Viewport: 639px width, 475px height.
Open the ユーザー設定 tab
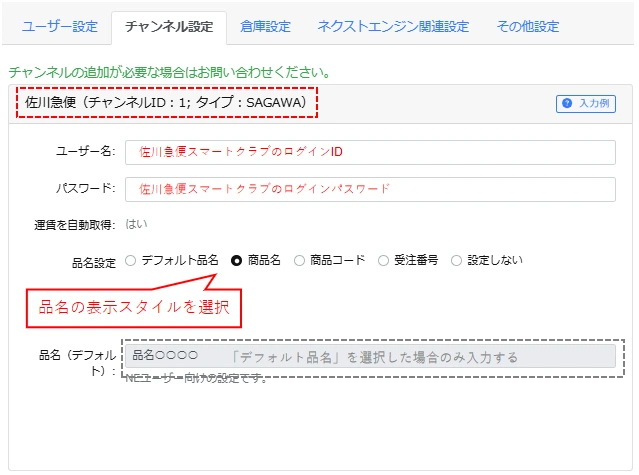coord(60,27)
